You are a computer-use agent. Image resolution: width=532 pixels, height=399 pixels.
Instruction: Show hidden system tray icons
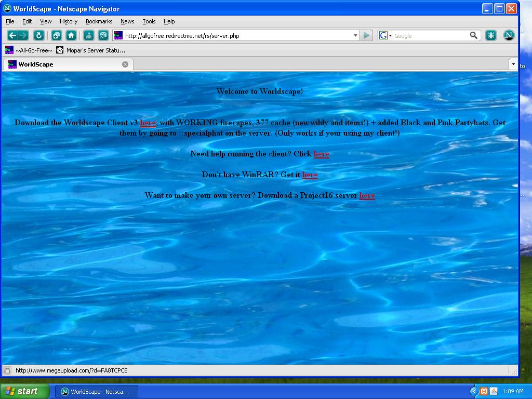pyautogui.click(x=474, y=391)
